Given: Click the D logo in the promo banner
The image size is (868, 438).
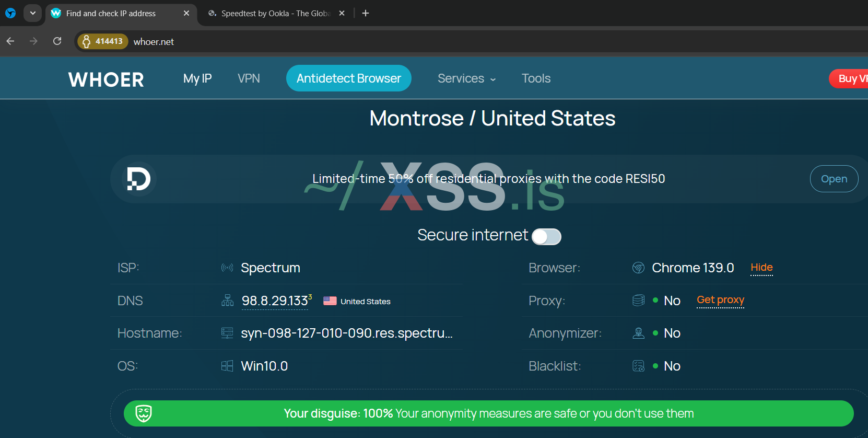Looking at the screenshot, I should 139,179.
